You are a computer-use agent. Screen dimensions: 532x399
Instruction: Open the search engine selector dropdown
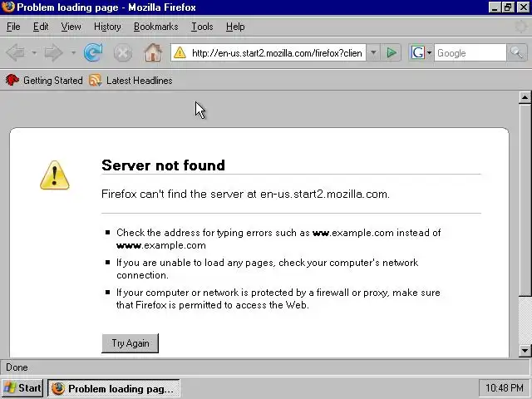[x=429, y=52]
